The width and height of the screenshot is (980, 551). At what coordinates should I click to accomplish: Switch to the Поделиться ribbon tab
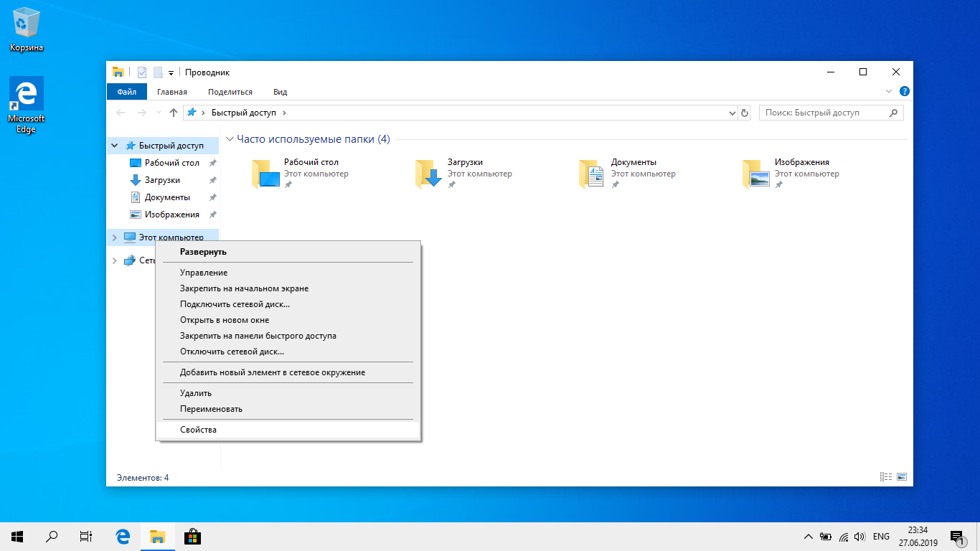click(x=230, y=92)
